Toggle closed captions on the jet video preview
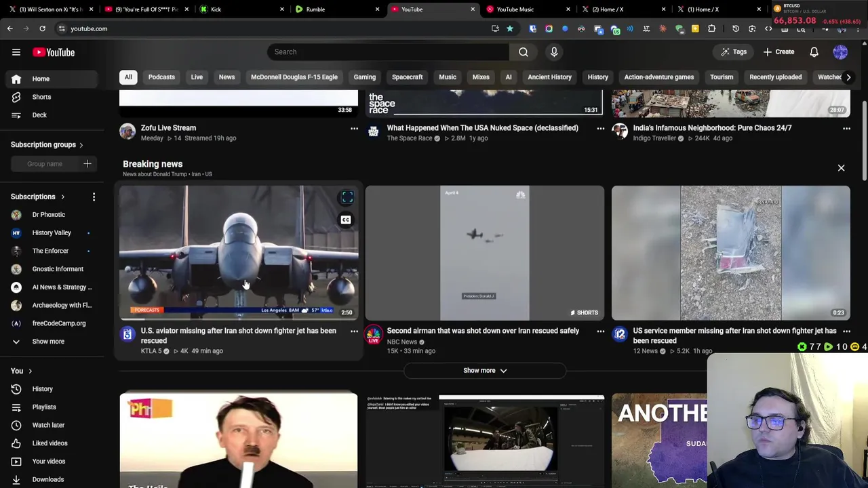This screenshot has width=868, height=488. tap(346, 220)
